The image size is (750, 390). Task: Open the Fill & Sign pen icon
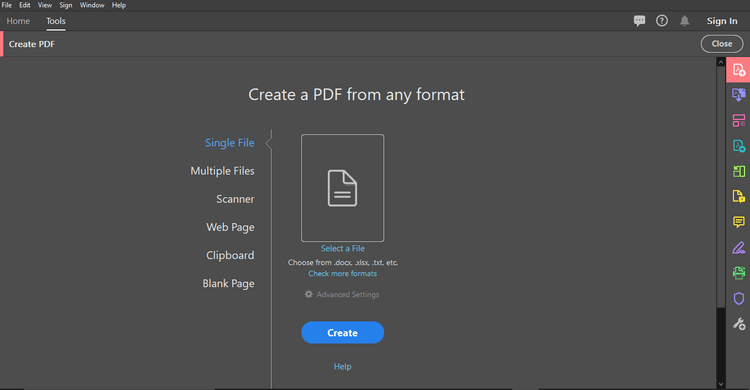tap(739, 247)
